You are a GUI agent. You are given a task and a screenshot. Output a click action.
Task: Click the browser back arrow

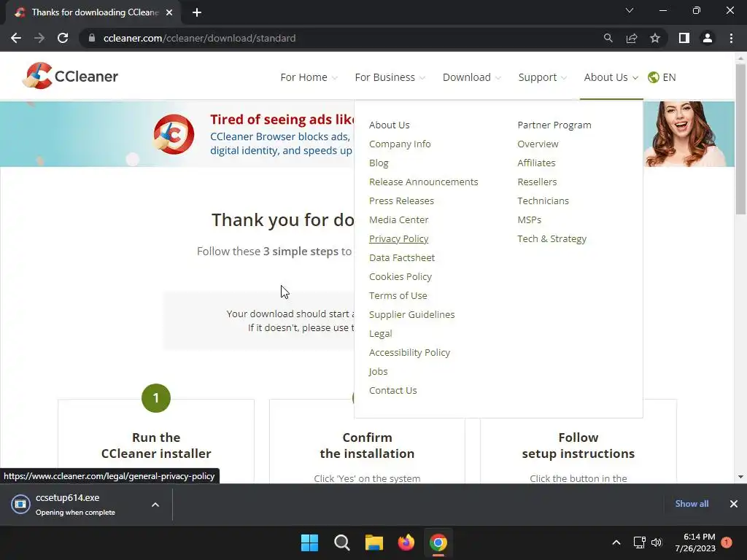(x=16, y=38)
